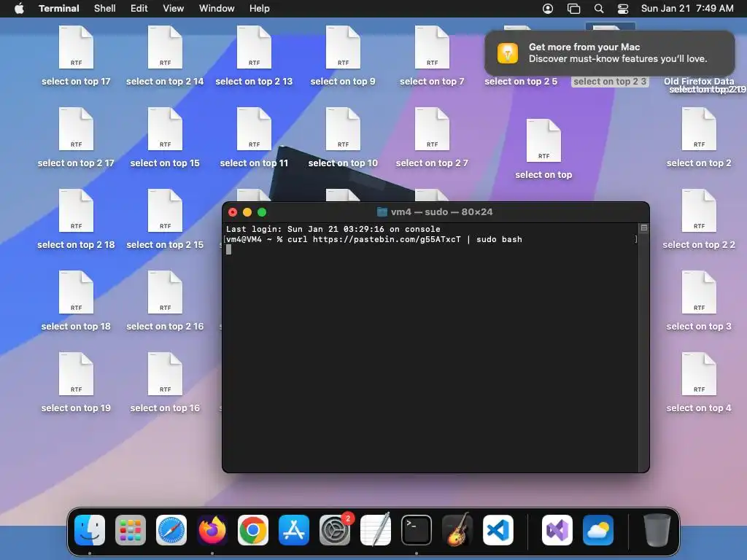Click the highlighted label 'select on top 2 3'
This screenshot has width=747, height=560.
(x=610, y=82)
